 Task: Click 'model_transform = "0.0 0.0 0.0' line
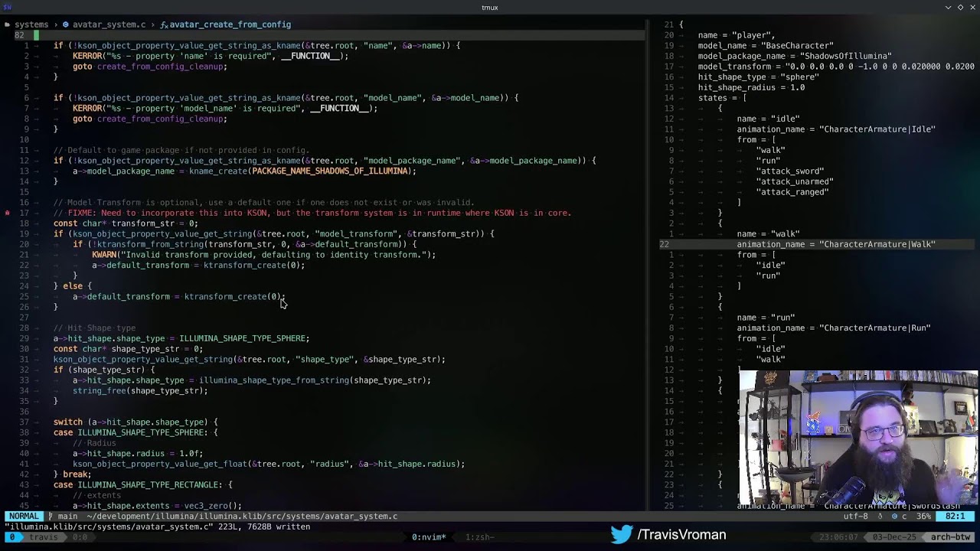click(x=836, y=67)
